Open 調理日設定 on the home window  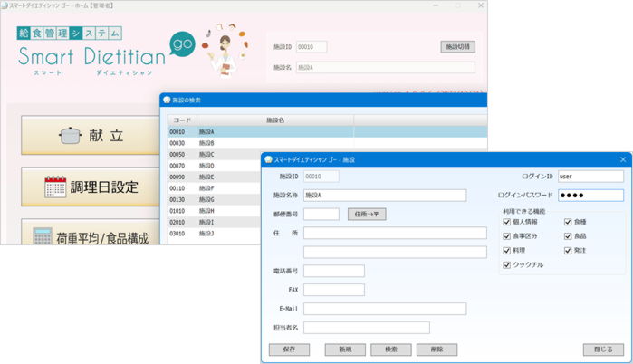coord(91,187)
